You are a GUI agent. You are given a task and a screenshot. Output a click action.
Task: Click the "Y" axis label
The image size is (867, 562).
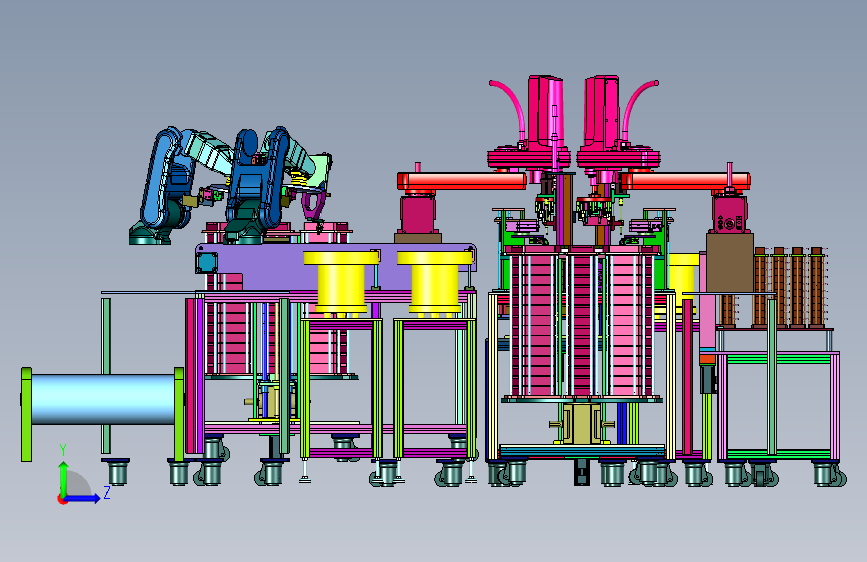point(63,450)
